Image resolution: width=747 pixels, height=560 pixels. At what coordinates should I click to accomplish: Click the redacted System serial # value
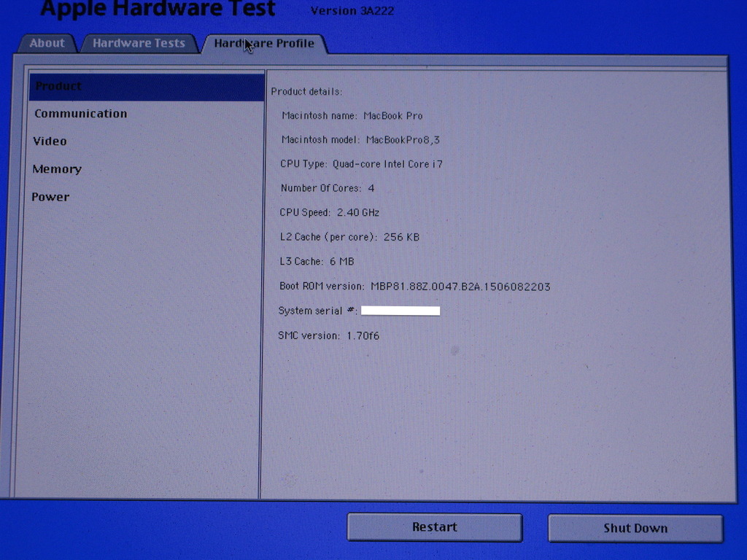point(400,311)
